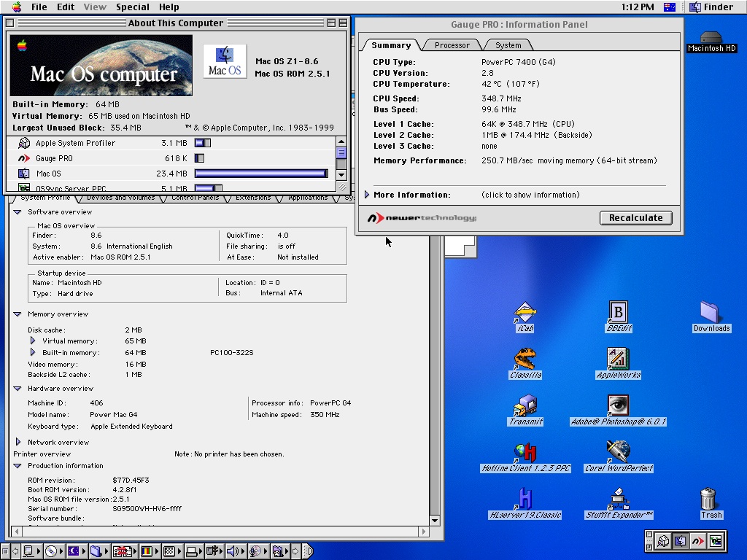747x560 pixels.
Task: Open the iCab browser desktop icon
Action: click(525, 313)
